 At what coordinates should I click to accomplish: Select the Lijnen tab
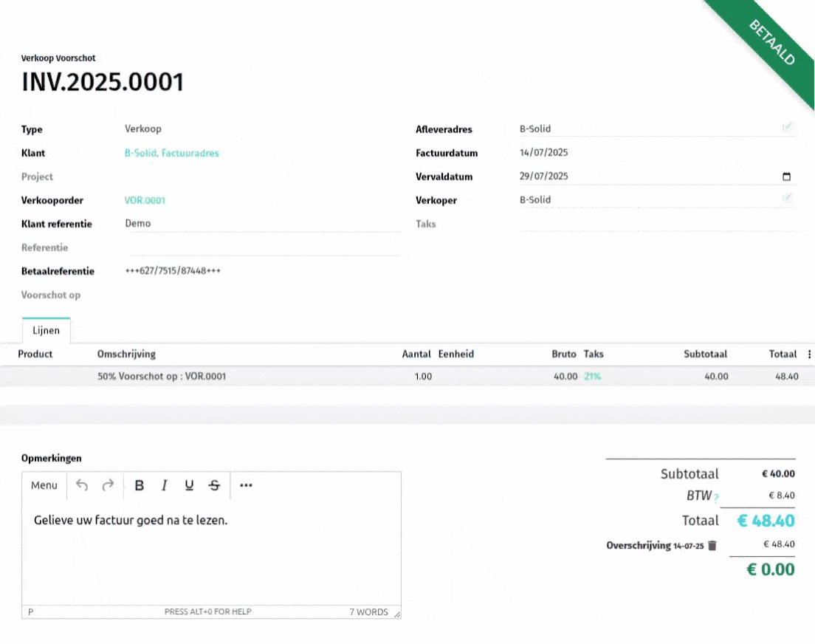coord(47,330)
